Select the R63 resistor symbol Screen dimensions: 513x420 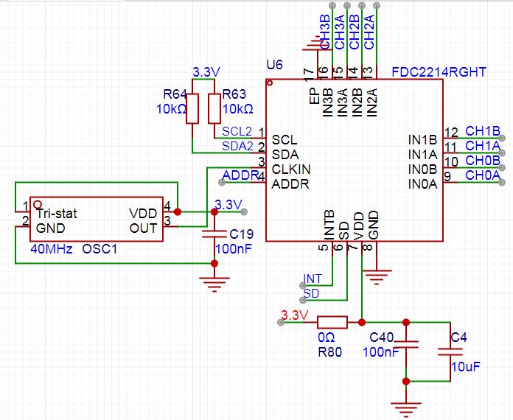coord(214,108)
